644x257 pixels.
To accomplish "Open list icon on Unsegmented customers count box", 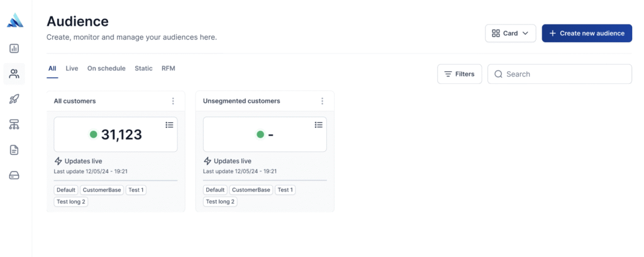I will (318, 125).
